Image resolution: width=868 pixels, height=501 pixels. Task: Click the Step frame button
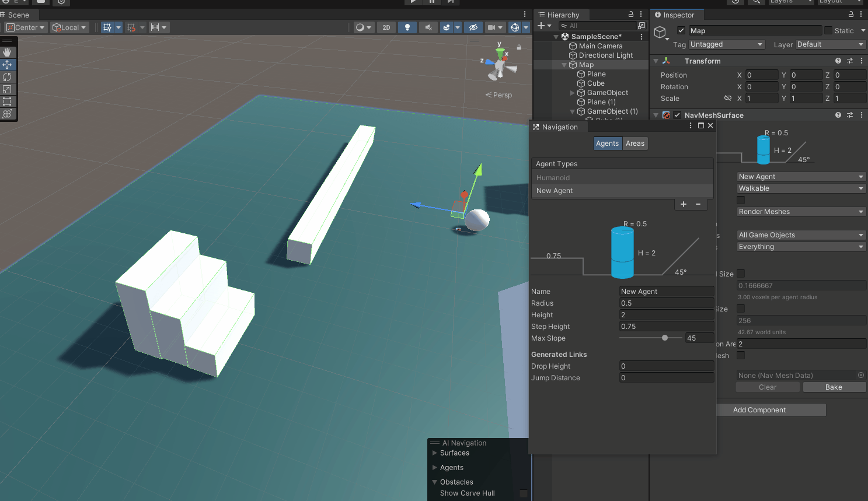451,2
